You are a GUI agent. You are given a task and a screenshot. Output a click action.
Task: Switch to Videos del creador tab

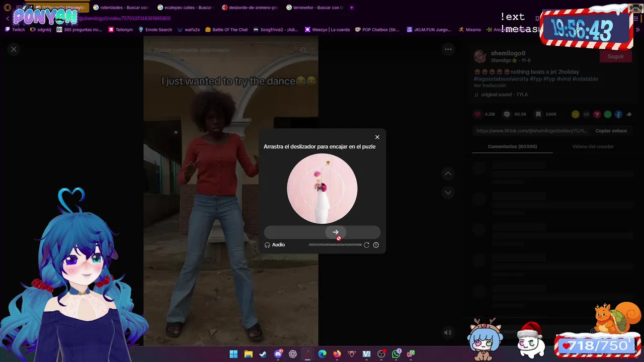point(593,146)
